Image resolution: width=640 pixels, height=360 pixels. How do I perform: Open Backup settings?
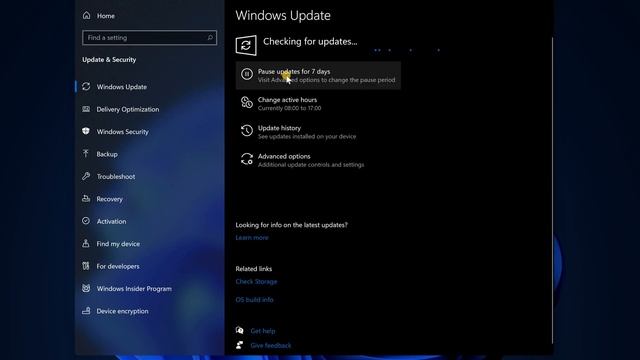coord(107,154)
